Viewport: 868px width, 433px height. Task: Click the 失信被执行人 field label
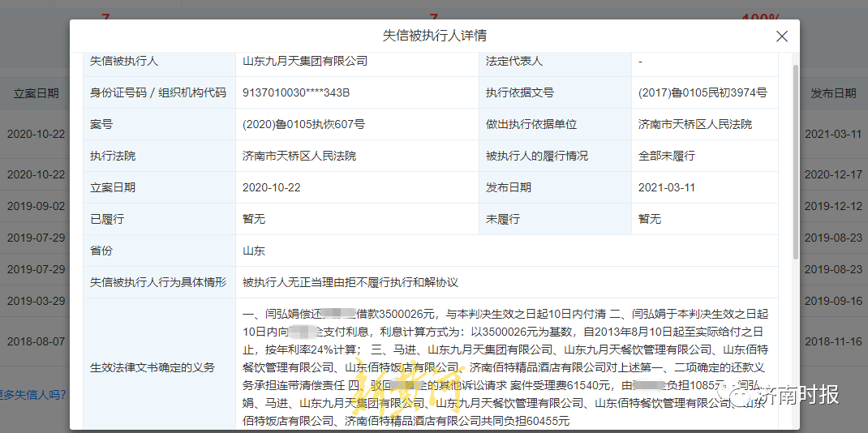click(124, 62)
